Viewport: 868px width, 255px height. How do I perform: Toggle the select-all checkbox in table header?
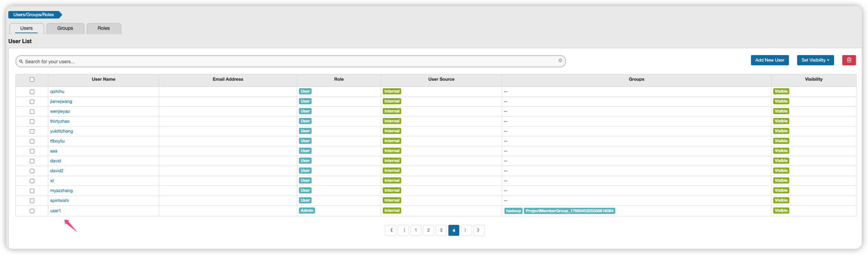[32, 80]
